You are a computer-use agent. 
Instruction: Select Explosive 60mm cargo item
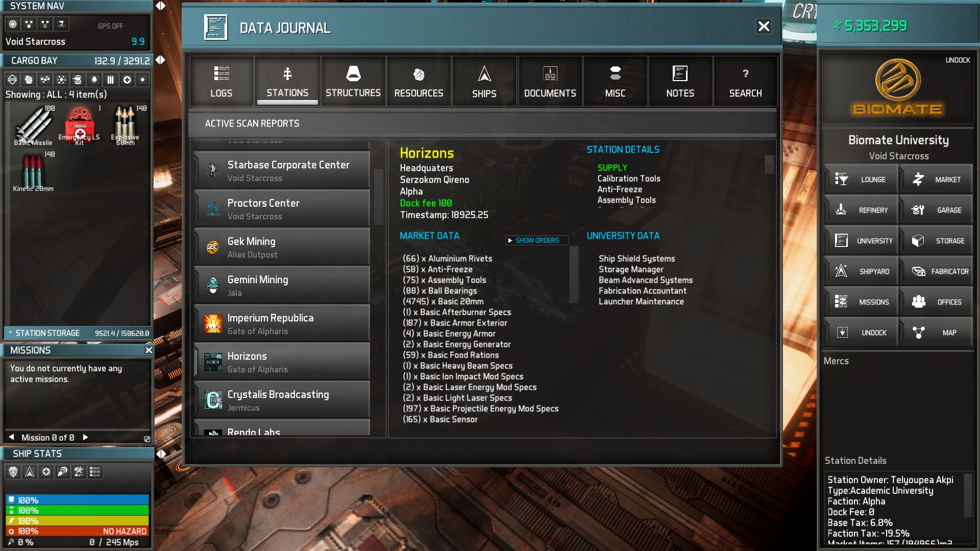point(126,126)
